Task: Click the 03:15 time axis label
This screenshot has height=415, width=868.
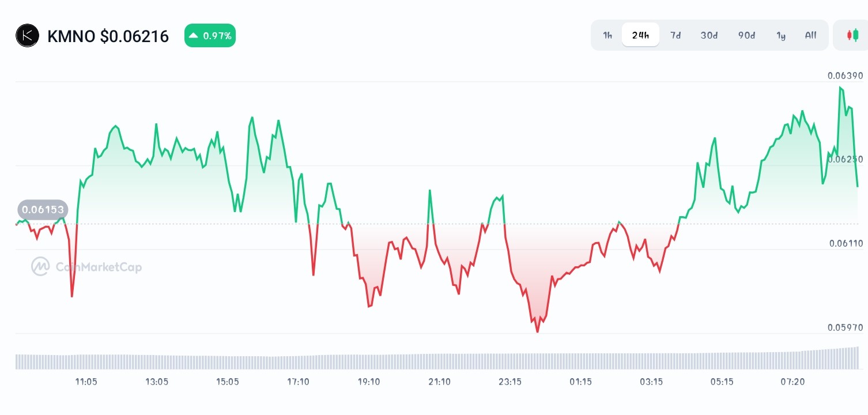Action: tap(651, 382)
